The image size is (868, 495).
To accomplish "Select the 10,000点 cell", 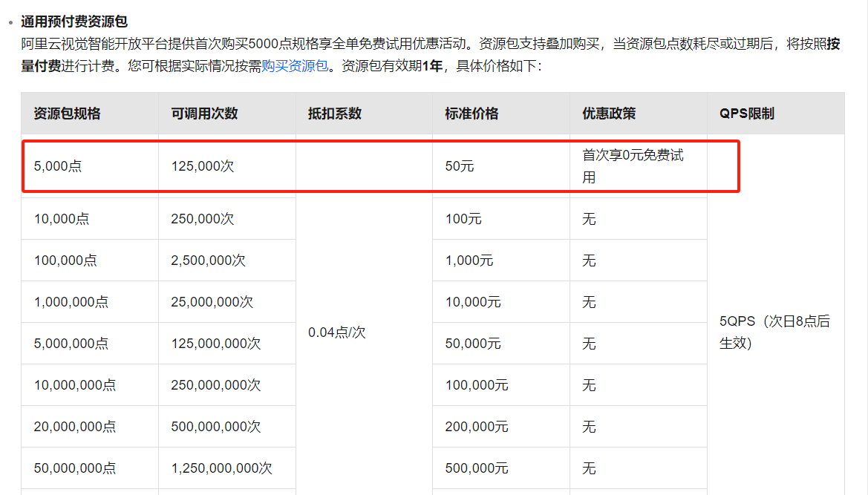I will [x=90, y=218].
